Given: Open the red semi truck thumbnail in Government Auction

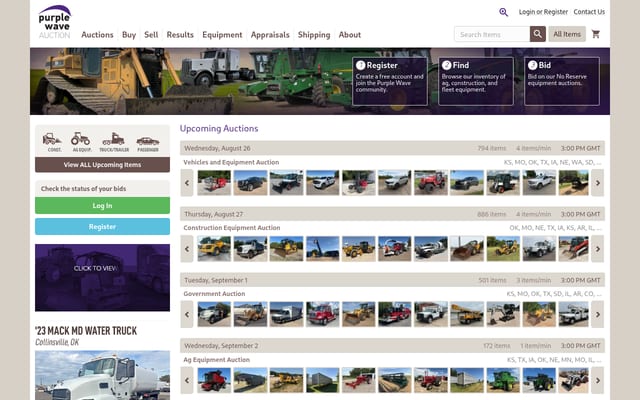Looking at the screenshot, I should point(322,314).
